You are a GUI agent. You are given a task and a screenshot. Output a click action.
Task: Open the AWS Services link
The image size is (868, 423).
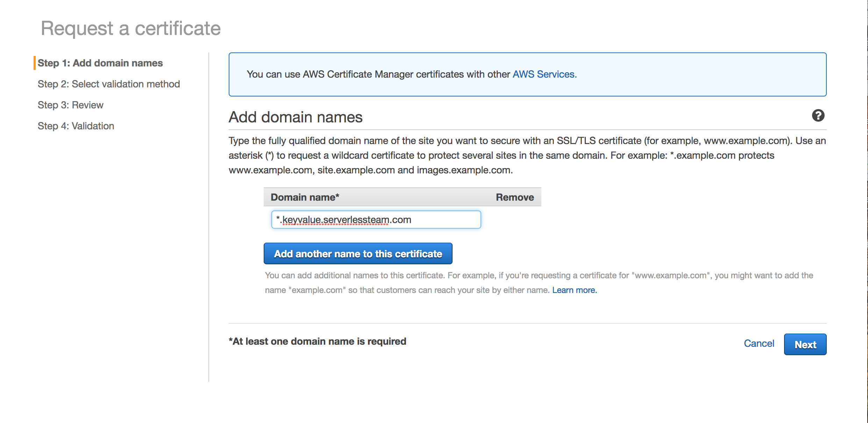[544, 74]
